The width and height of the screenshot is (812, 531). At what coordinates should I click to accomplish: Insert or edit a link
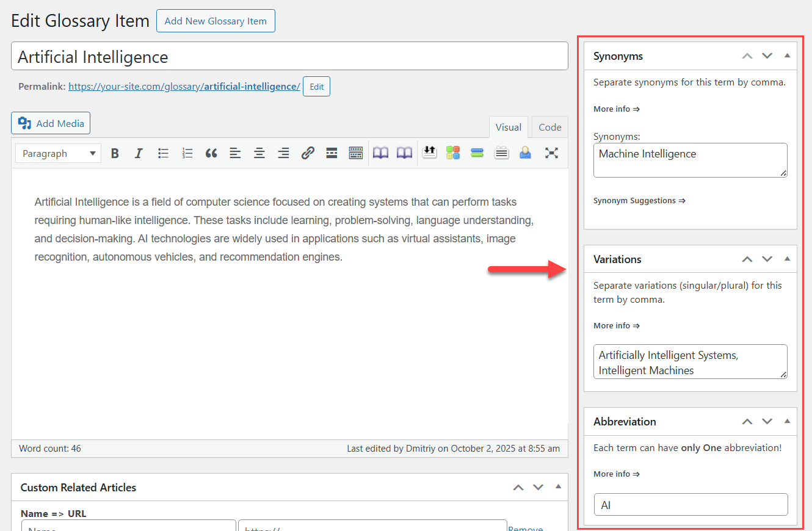[308, 153]
